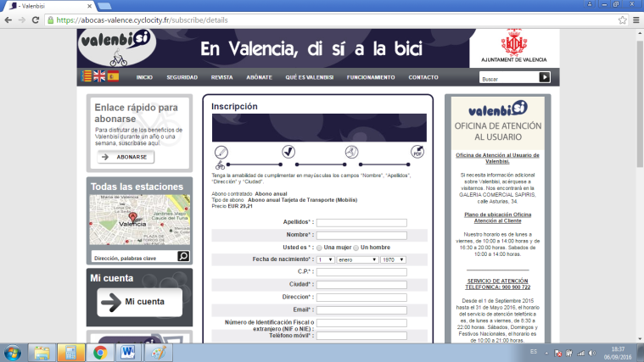Open File Explorer from the taskbar
The height and width of the screenshot is (362, 644).
(42, 353)
